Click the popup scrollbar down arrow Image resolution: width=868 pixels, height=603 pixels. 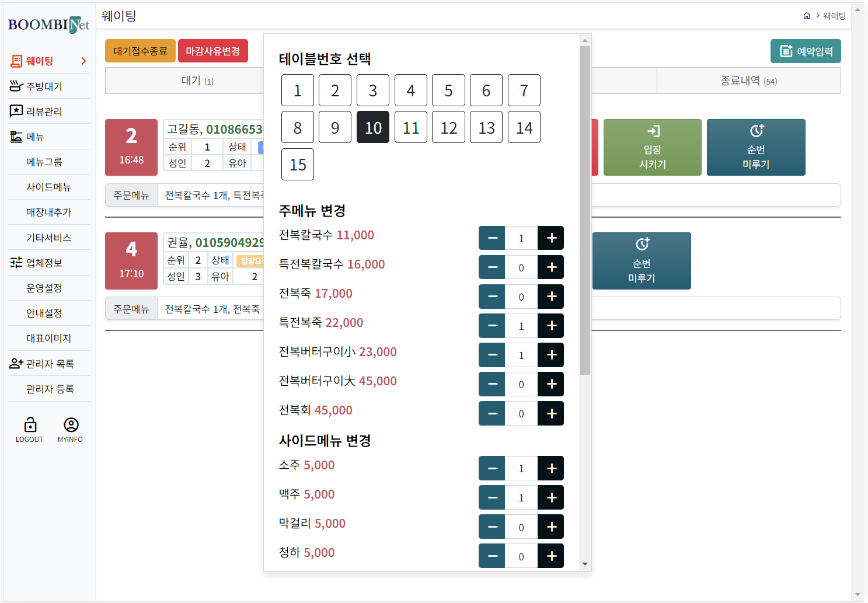click(585, 564)
